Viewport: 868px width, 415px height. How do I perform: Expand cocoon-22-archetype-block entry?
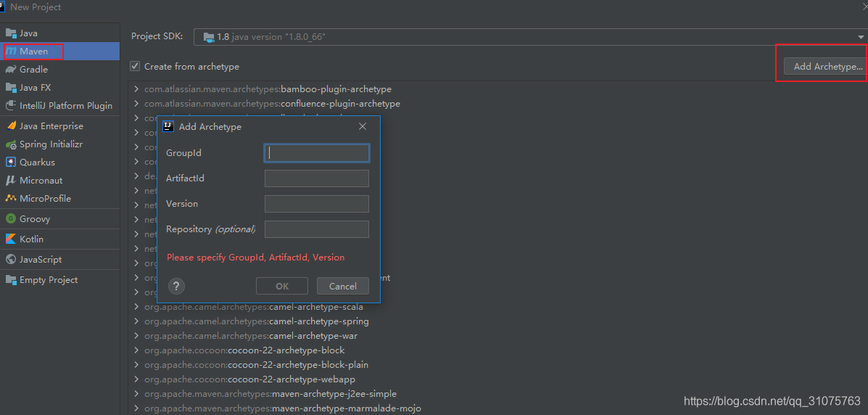pos(136,350)
